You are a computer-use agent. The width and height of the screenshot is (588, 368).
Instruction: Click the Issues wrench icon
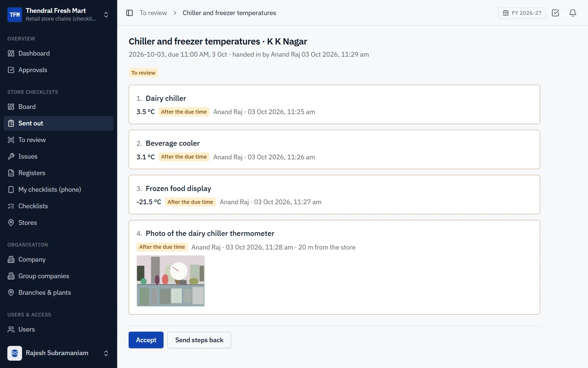click(11, 156)
